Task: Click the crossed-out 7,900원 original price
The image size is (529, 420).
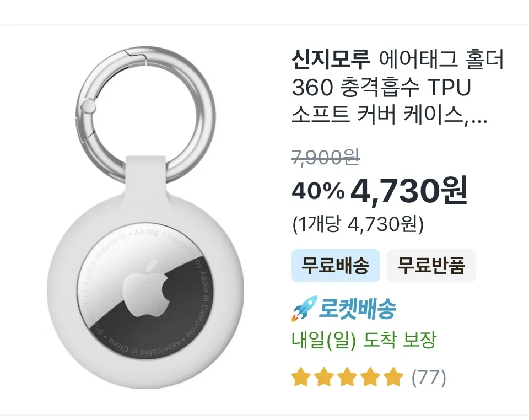Action: coord(326,158)
